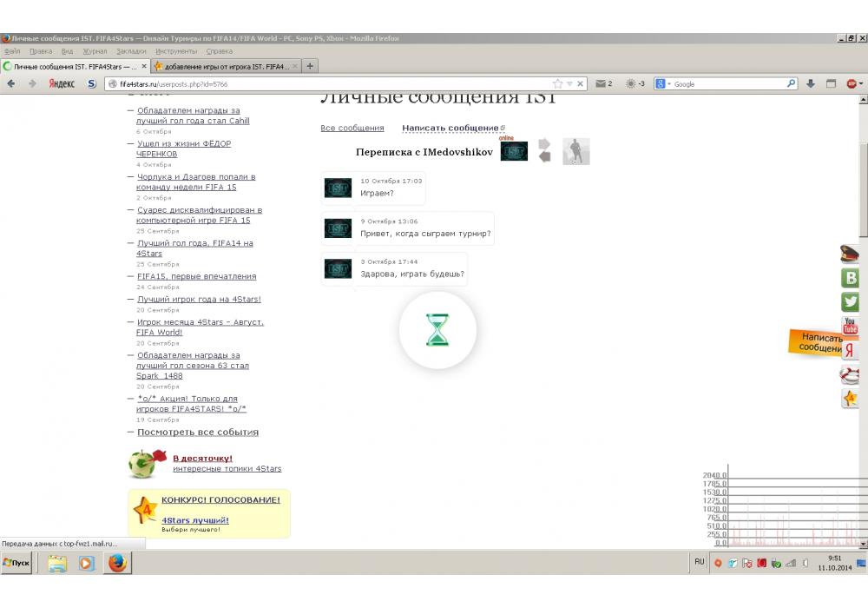Open the Adblock icon dropdown arrow

861,84
